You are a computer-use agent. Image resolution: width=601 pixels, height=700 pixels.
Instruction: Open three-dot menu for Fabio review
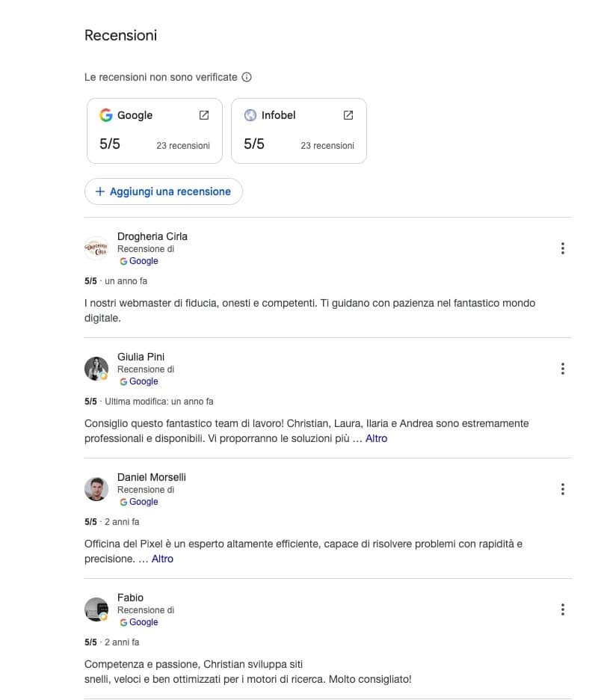pos(563,610)
